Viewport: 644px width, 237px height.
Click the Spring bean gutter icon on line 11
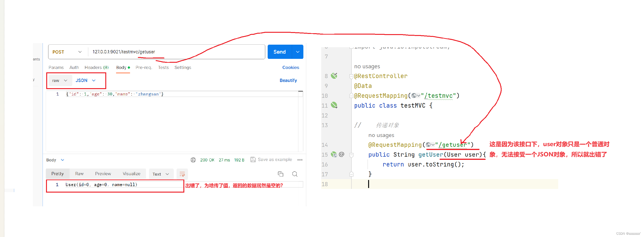334,105
